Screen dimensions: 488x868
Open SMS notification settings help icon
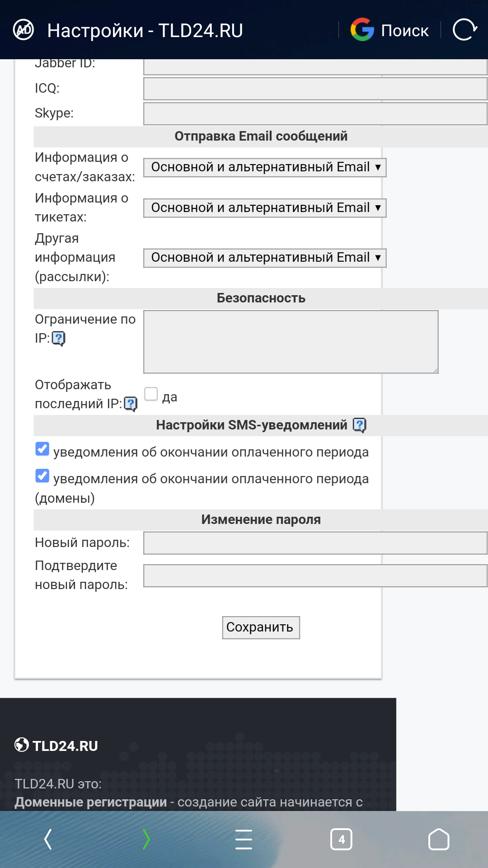tap(359, 425)
